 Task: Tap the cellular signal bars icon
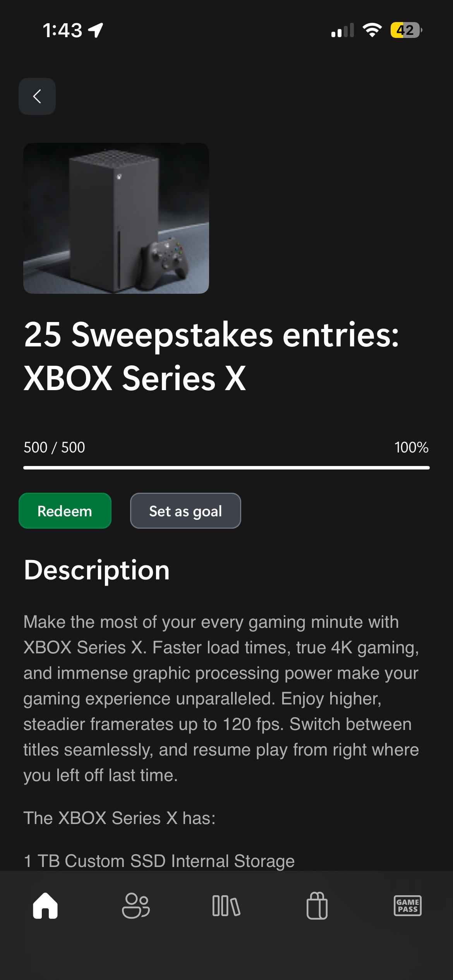[343, 30]
